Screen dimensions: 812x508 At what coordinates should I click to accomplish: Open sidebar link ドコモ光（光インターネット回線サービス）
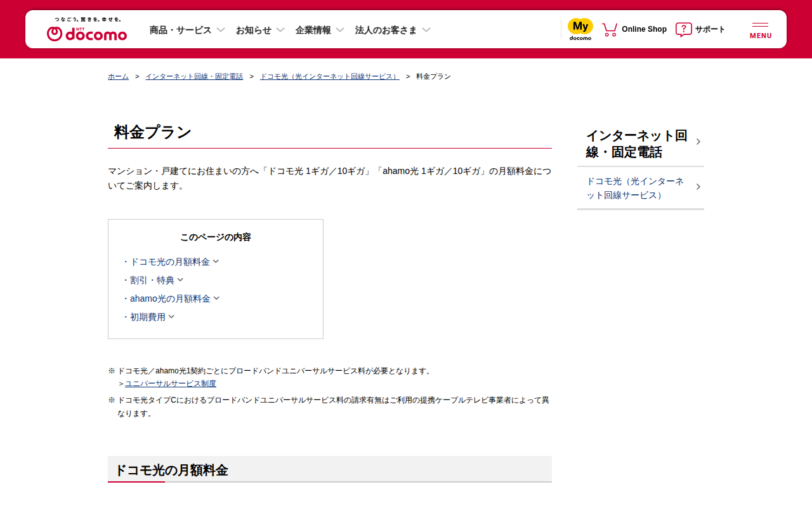[641, 188]
